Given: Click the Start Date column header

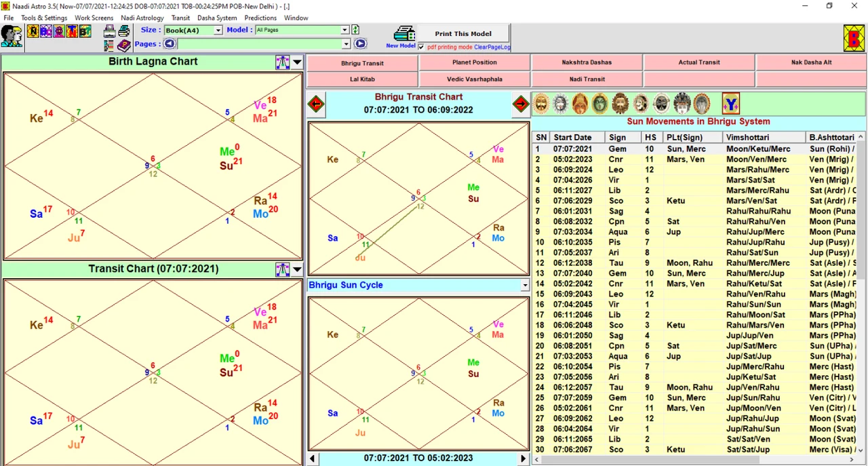Looking at the screenshot, I should (x=577, y=138).
